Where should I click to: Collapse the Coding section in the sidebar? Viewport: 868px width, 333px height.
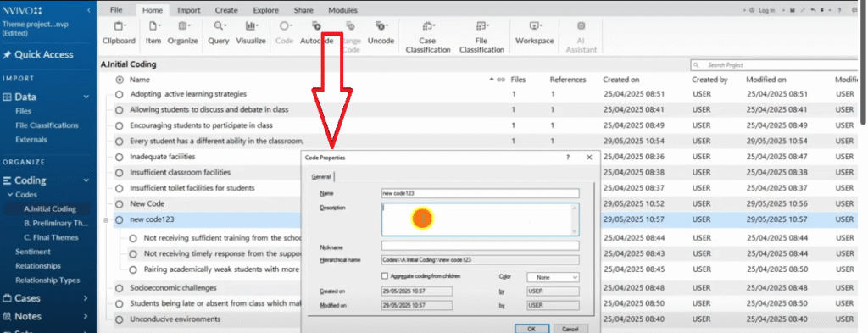point(86,180)
